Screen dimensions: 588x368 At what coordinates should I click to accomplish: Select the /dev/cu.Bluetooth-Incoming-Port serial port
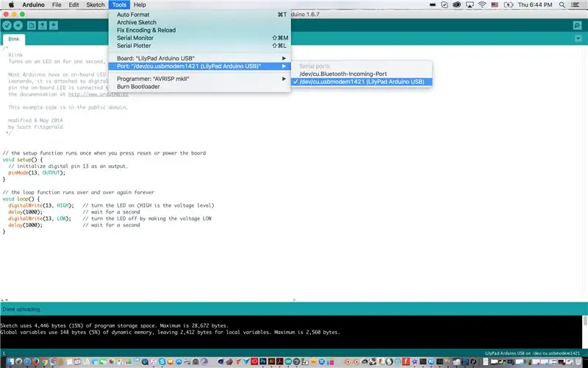click(x=362, y=74)
